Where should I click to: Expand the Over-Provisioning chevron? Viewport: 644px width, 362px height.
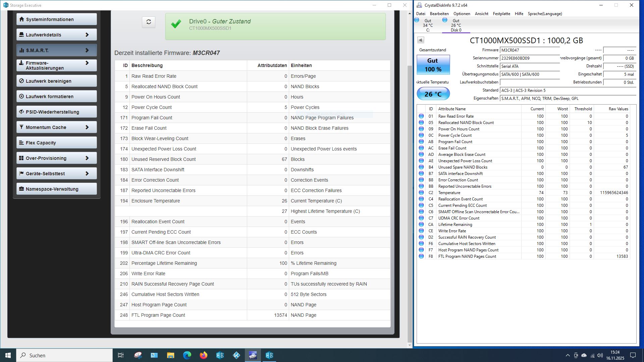point(87,158)
